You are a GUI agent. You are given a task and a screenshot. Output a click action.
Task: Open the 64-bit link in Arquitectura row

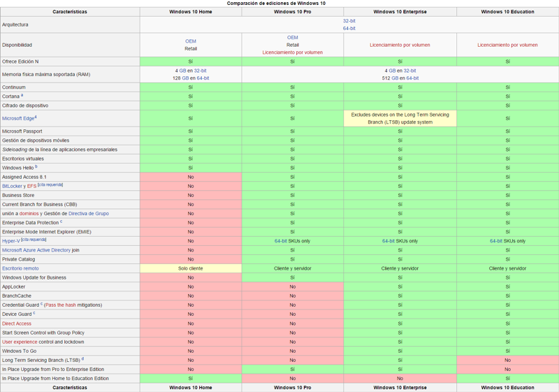pyautogui.click(x=349, y=29)
